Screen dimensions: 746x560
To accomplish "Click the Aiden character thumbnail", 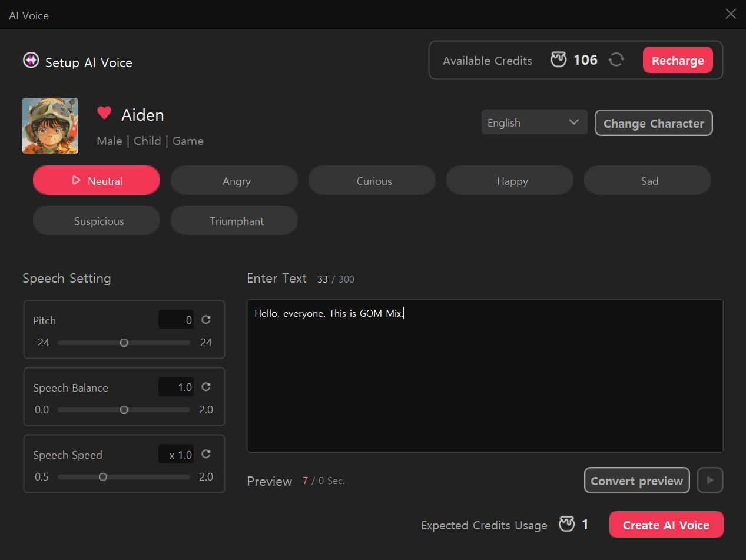I will click(50, 126).
